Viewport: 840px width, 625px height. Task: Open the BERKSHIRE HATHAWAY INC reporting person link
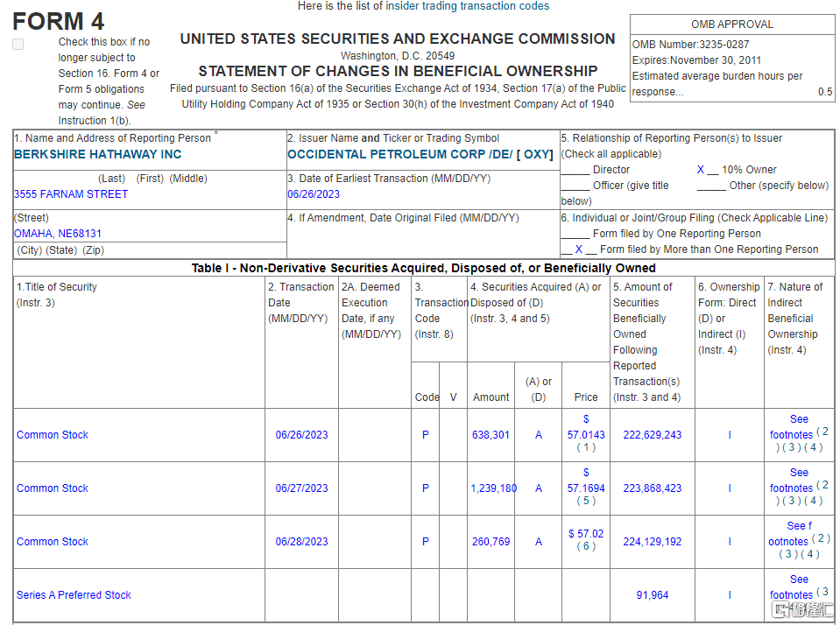point(97,154)
